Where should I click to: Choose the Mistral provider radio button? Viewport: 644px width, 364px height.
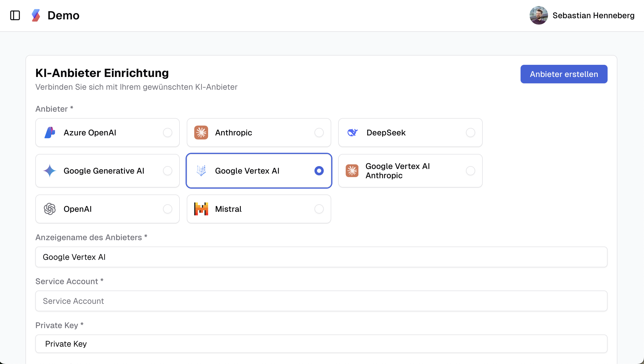(319, 209)
